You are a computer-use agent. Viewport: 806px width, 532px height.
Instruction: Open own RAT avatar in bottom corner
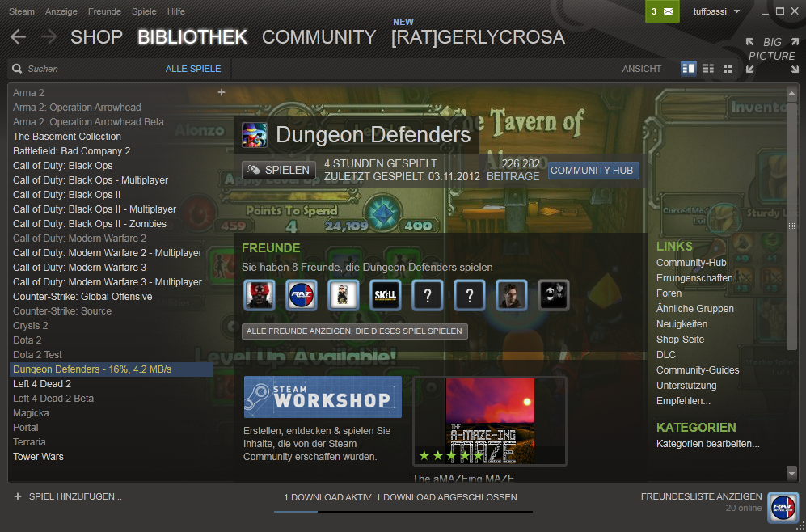(783, 507)
